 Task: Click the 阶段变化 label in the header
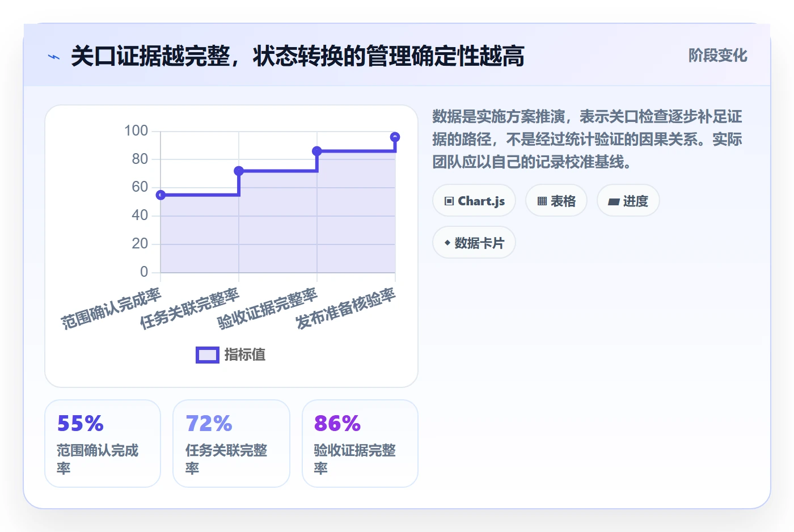pyautogui.click(x=718, y=56)
